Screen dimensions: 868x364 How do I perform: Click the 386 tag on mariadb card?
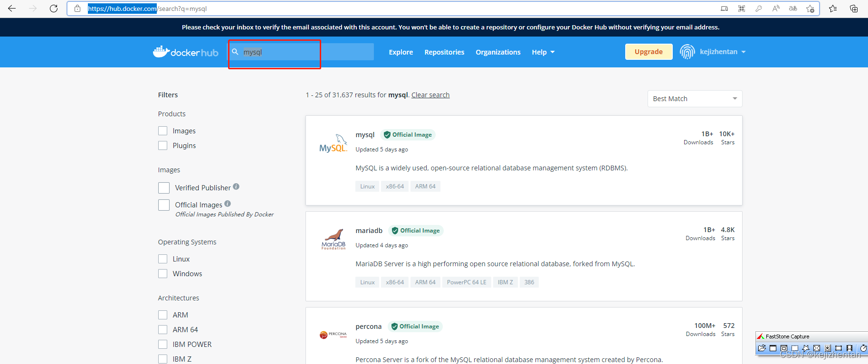529,282
